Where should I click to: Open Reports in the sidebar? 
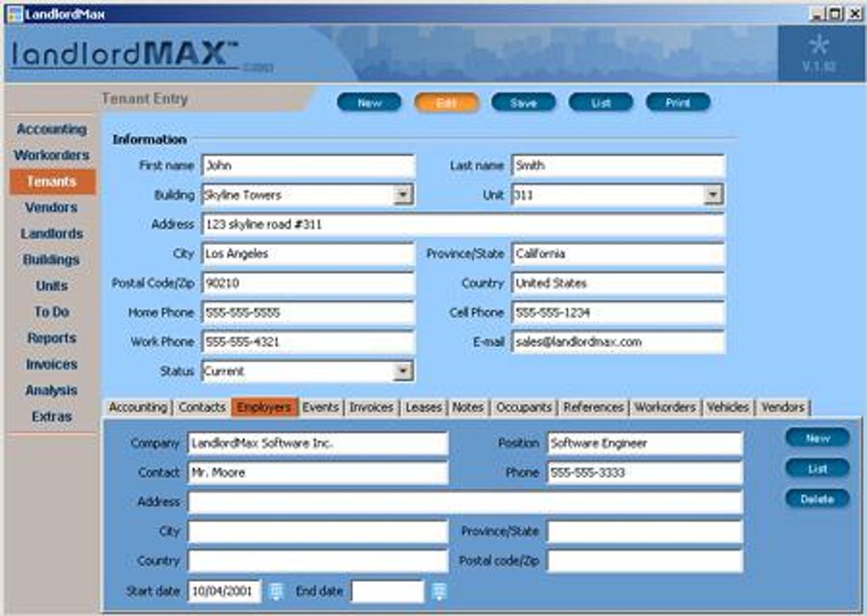pyautogui.click(x=52, y=338)
